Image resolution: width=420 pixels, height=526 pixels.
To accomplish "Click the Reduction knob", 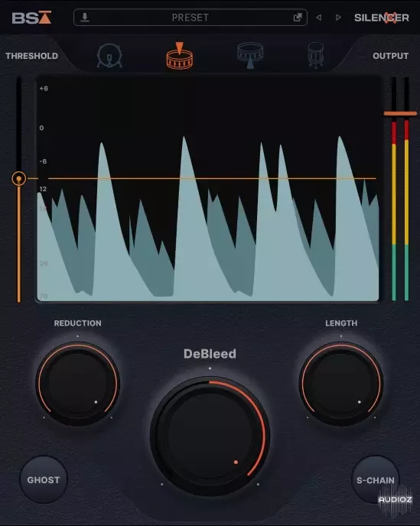I will [x=77, y=384].
